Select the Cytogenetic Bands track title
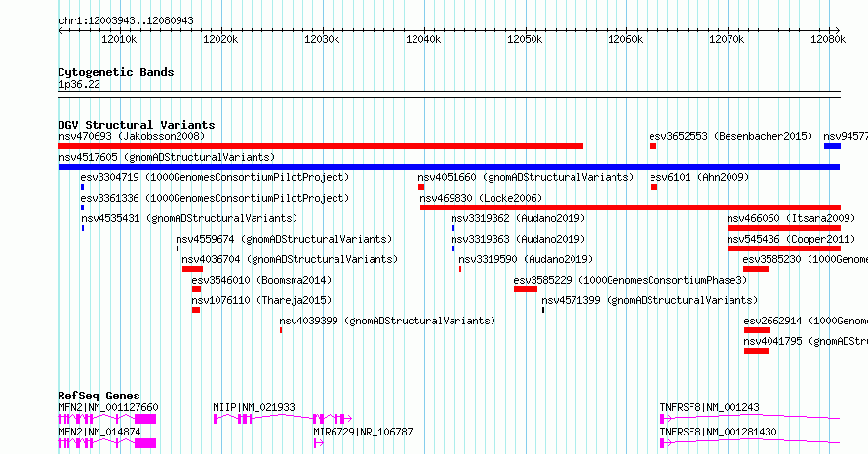 (x=116, y=72)
